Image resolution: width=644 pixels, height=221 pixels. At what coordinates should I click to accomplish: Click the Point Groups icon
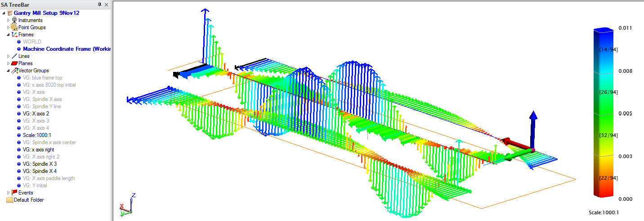(14, 27)
